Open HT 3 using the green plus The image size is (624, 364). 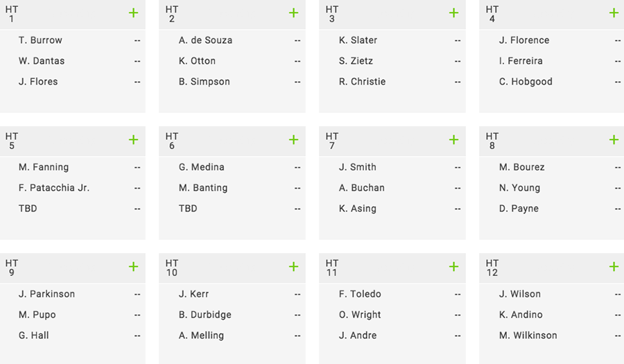[453, 13]
